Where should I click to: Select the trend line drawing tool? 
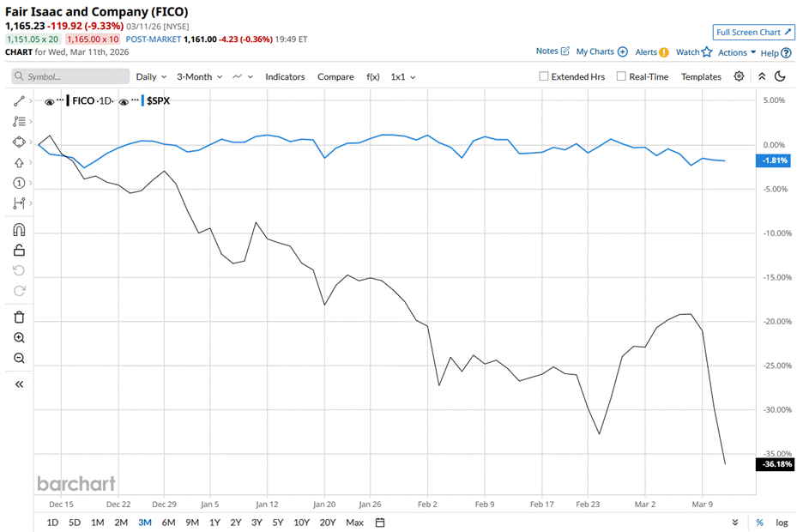point(19,101)
